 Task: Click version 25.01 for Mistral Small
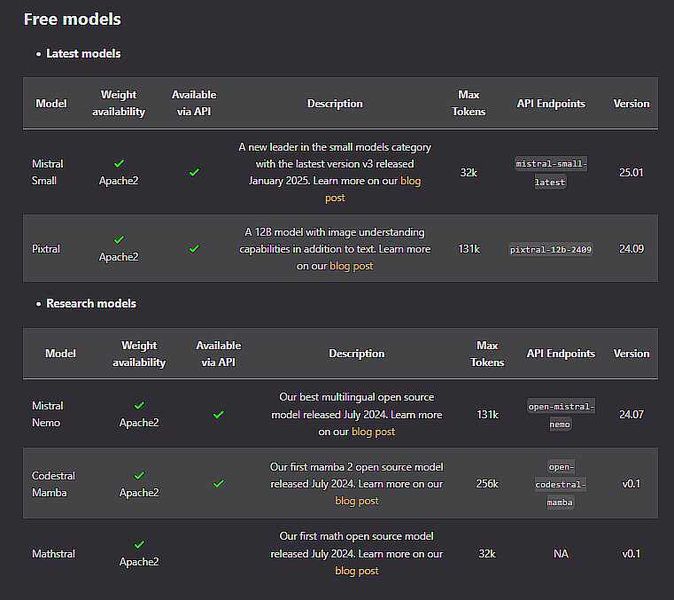click(631, 172)
